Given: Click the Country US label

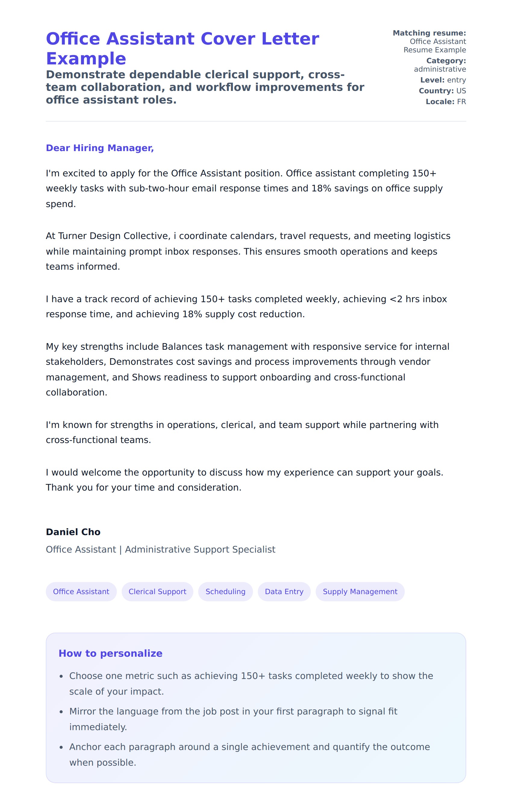Looking at the screenshot, I should tap(442, 91).
